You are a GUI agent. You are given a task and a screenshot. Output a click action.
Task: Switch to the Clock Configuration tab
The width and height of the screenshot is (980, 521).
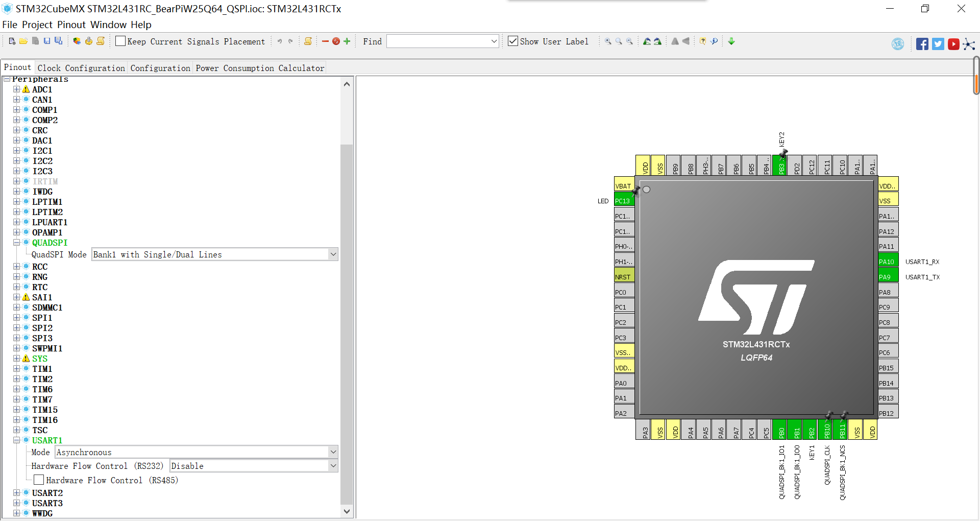click(x=81, y=68)
